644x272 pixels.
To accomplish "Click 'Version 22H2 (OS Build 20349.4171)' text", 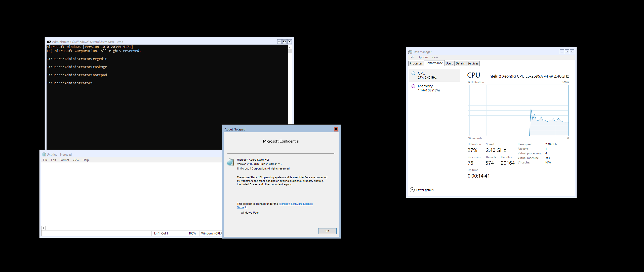I will pyautogui.click(x=259, y=164).
